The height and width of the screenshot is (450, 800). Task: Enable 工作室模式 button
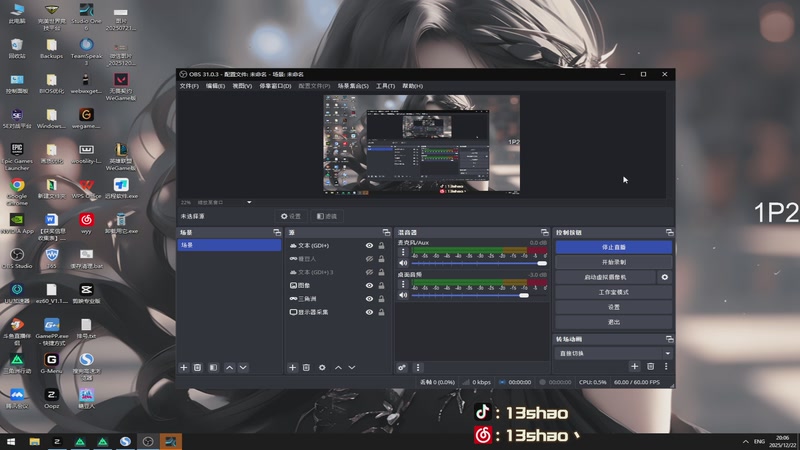pos(613,292)
